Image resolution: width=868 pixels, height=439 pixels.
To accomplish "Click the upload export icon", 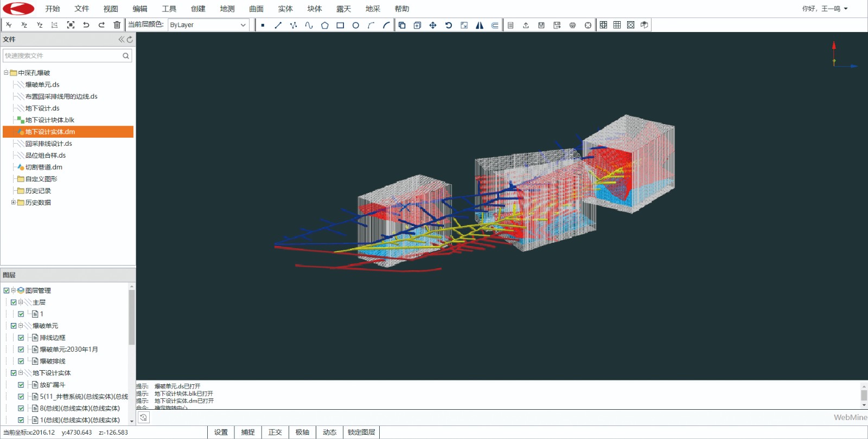I will pyautogui.click(x=526, y=25).
